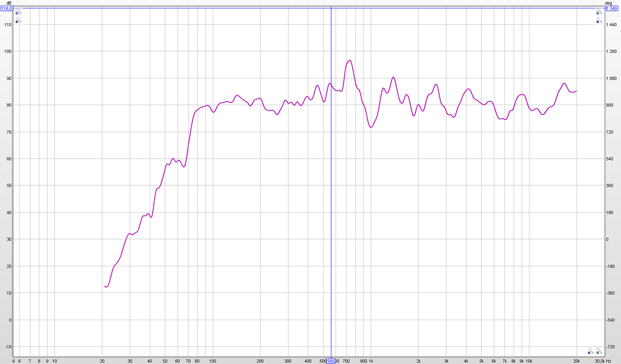Click the 10k label on frequency axis
Screen dimensions: 621x364
pos(529,361)
